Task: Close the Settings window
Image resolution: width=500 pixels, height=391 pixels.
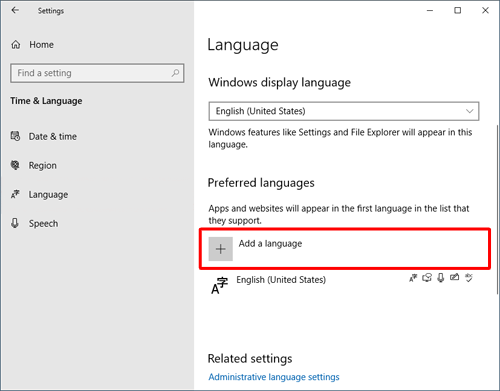Action: pyautogui.click(x=485, y=11)
